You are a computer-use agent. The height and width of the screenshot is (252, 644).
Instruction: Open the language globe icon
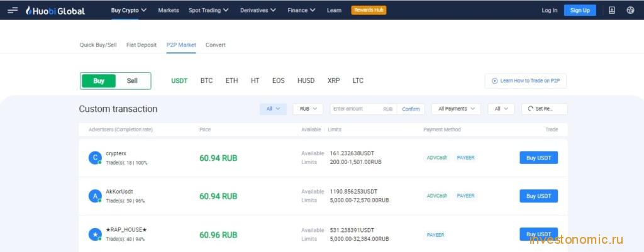630,10
